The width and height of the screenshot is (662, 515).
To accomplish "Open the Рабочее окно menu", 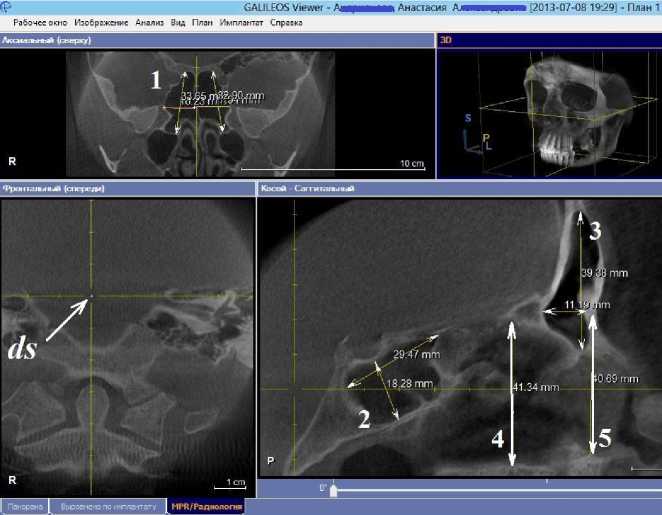I will pyautogui.click(x=40, y=23).
